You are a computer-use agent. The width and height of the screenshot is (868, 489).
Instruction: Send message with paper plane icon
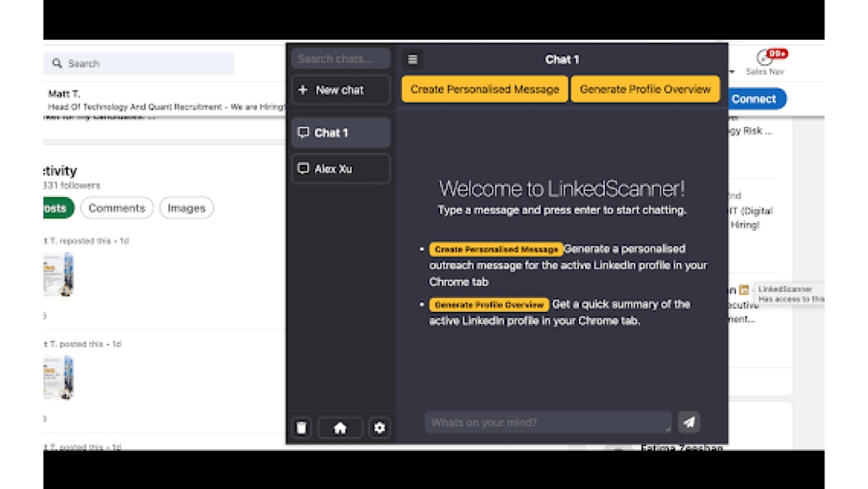point(688,422)
